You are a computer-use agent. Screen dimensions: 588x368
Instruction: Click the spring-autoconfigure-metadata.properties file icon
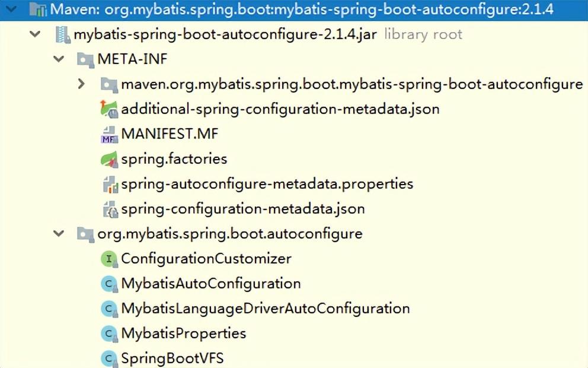(x=110, y=185)
